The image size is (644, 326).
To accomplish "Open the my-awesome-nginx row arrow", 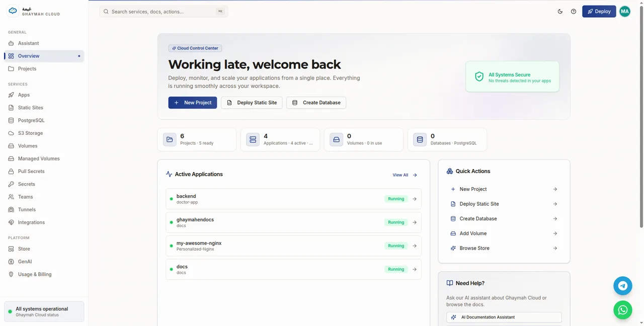I will tap(415, 246).
